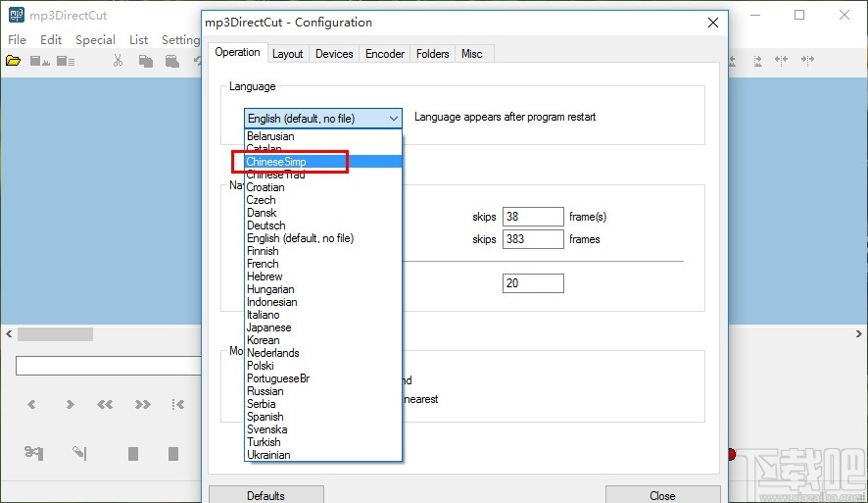Close the Configuration dialog with X
Screen dimensions: 868x503
click(x=713, y=23)
